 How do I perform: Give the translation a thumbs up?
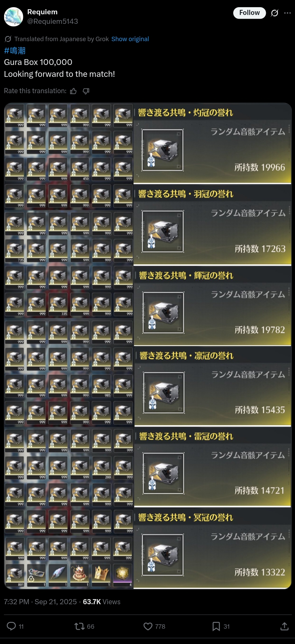click(x=73, y=91)
